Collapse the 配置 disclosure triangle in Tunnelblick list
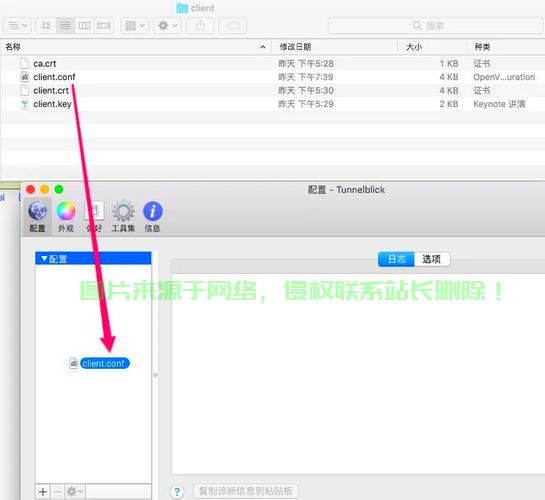 click(44, 259)
